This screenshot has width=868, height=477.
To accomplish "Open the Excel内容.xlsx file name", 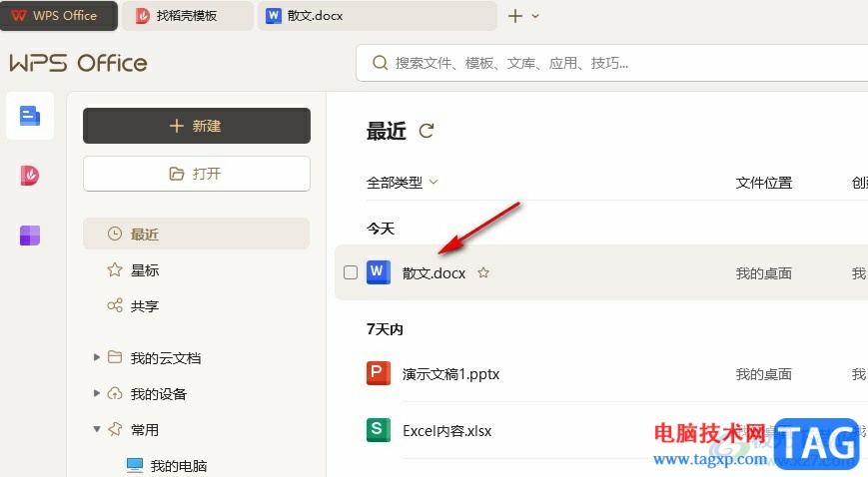I will point(446,431).
